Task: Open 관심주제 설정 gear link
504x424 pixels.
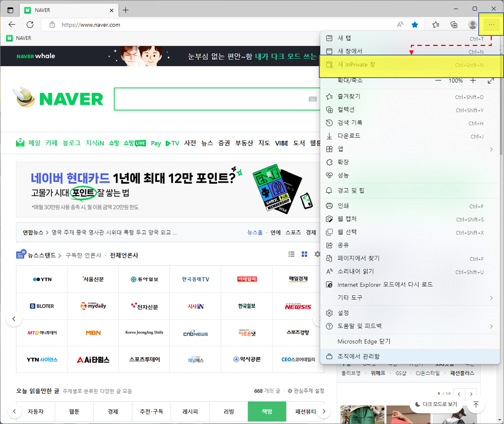Action: [306, 391]
